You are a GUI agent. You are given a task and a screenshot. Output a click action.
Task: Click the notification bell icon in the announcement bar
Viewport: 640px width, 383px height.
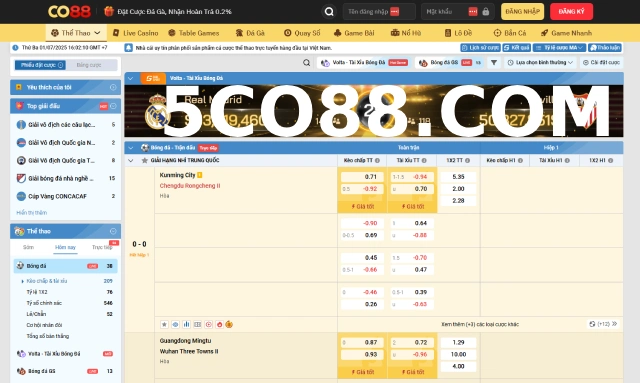129,48
